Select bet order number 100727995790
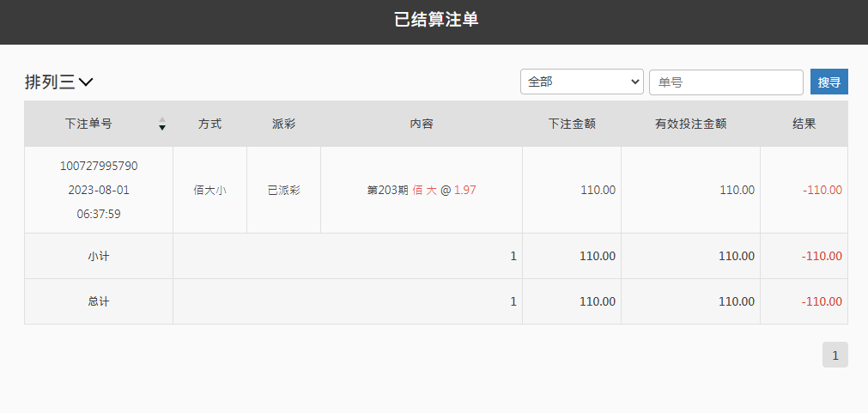 (x=99, y=166)
